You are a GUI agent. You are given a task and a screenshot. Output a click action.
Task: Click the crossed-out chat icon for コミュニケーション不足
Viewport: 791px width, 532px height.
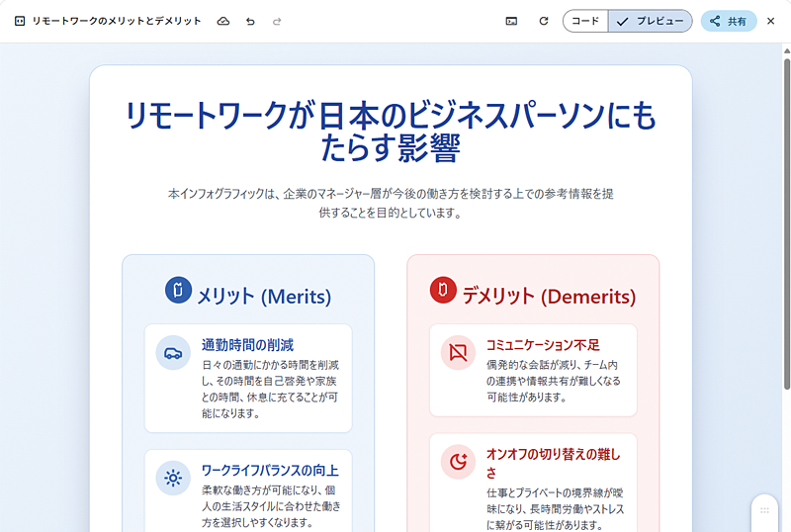point(458,352)
